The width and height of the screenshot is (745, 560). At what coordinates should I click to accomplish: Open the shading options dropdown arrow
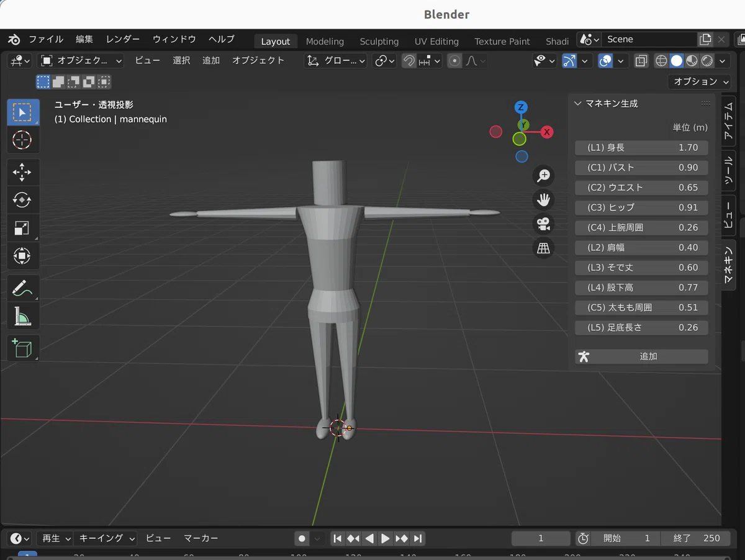tap(723, 61)
